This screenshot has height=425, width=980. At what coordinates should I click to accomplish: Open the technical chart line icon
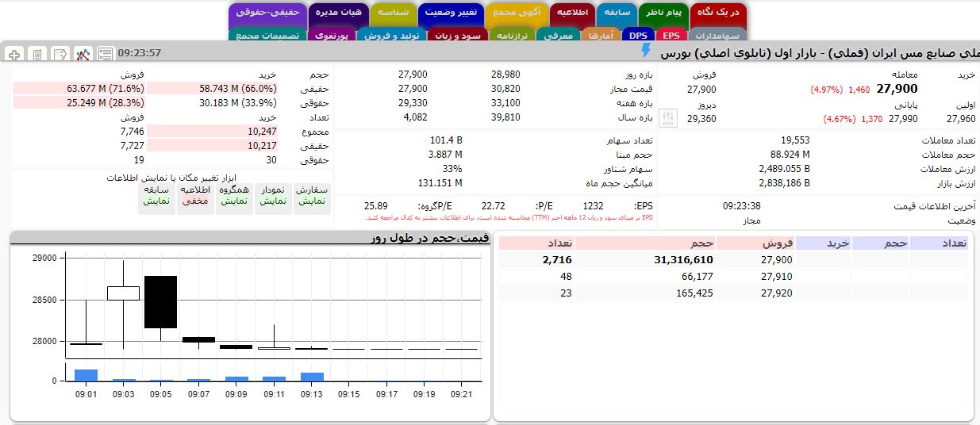[x=83, y=54]
